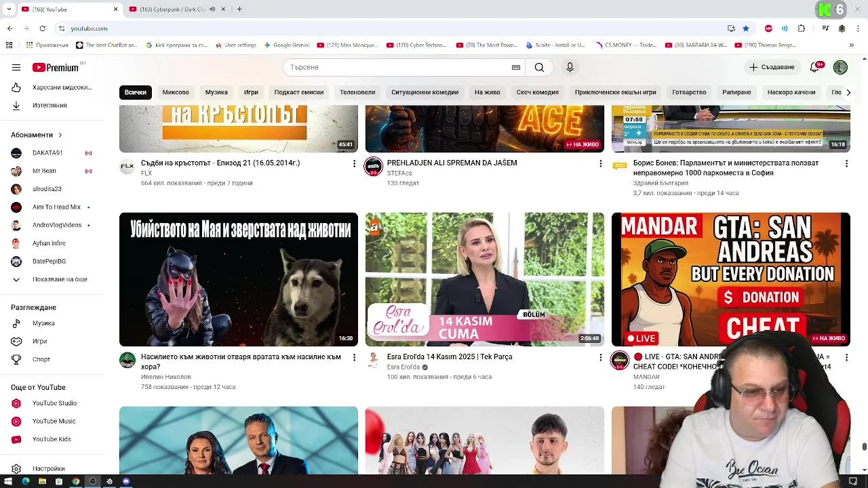Go to YouTube Premium home logo
Image resolution: width=868 pixels, height=488 pixels.
[56, 67]
